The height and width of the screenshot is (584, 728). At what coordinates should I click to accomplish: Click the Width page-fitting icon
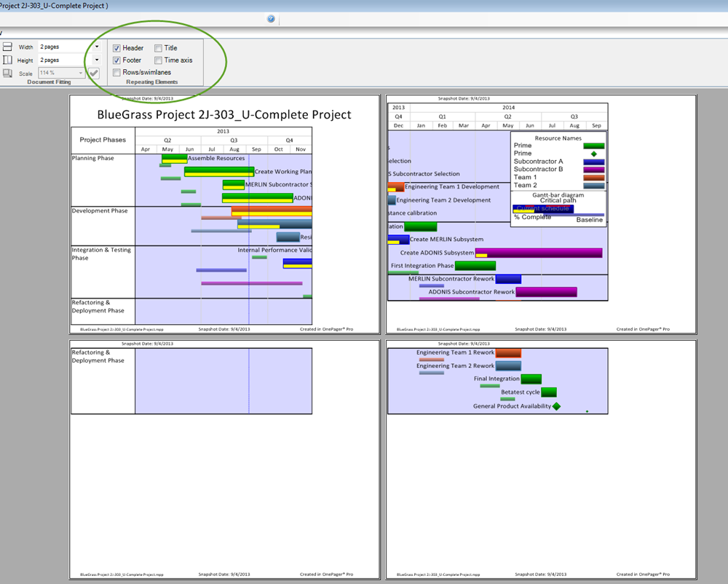pos(7,47)
